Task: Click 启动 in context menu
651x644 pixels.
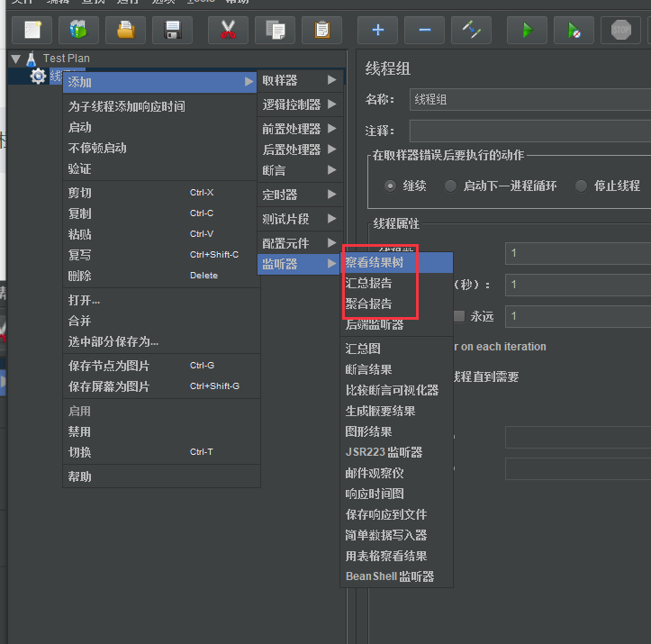Action: pos(160,128)
